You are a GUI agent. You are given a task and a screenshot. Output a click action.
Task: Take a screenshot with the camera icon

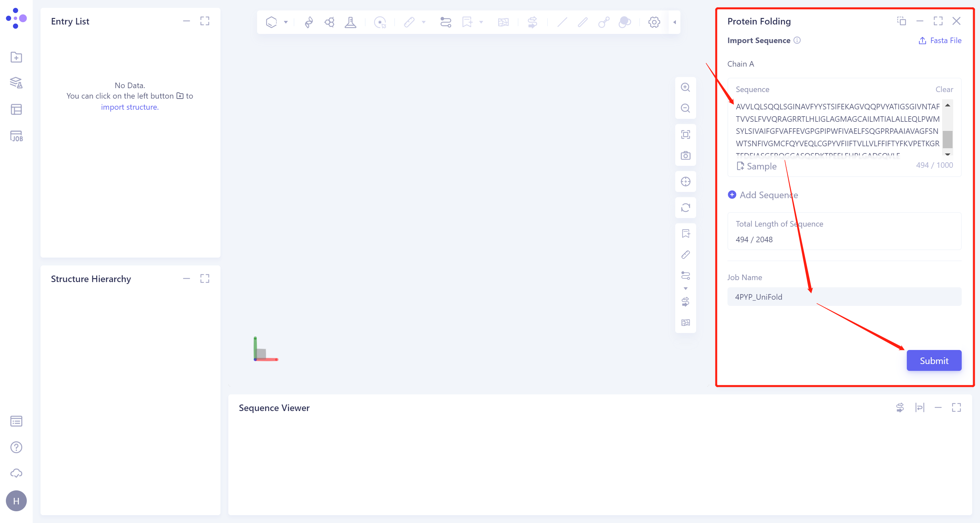tap(686, 155)
